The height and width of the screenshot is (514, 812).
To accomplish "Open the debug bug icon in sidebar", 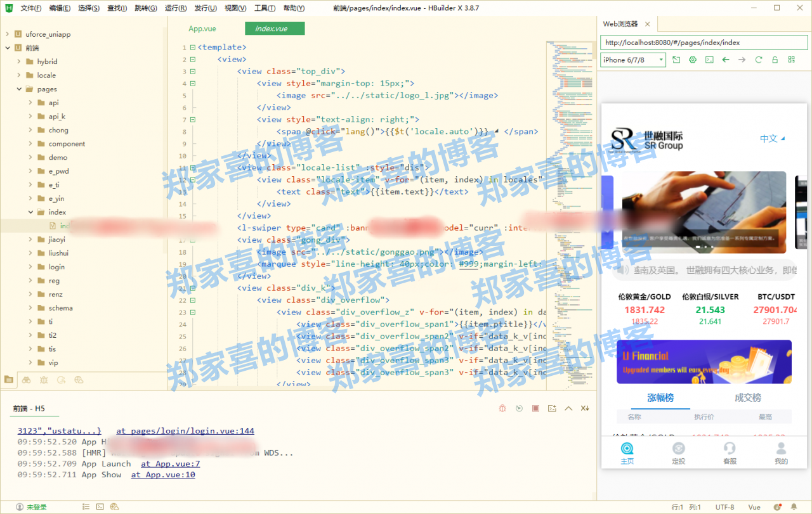I will pos(44,380).
